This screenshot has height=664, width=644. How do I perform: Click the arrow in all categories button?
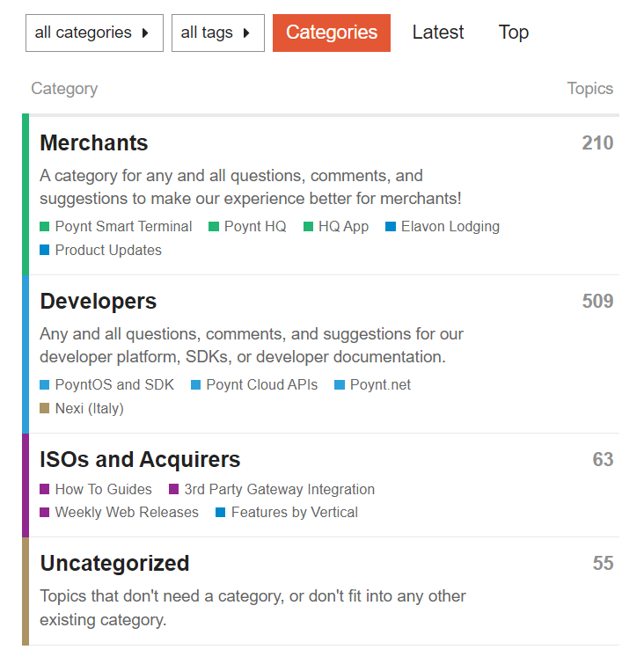(x=145, y=33)
